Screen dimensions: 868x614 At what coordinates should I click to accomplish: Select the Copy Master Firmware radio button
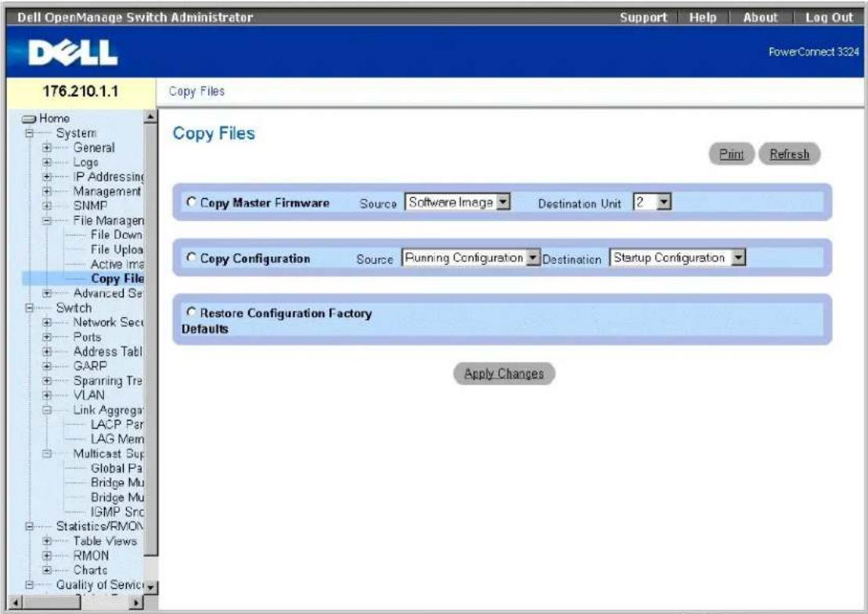point(192,202)
